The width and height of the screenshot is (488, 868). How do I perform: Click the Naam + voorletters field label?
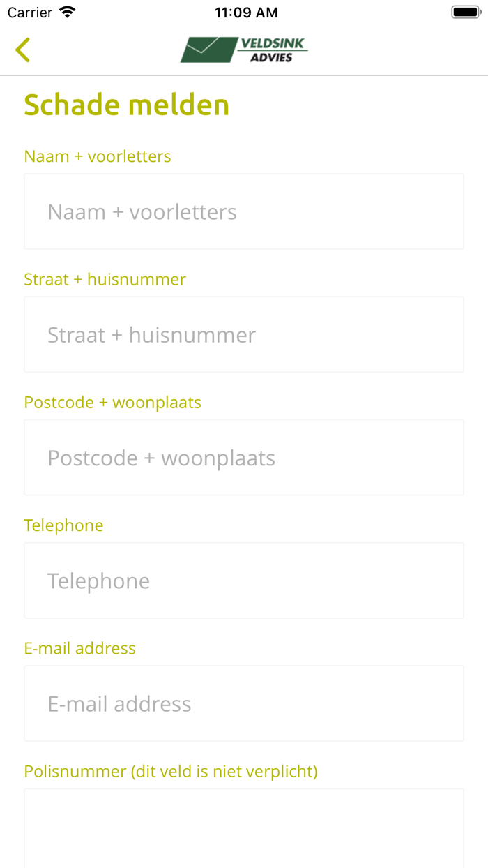[98, 156]
